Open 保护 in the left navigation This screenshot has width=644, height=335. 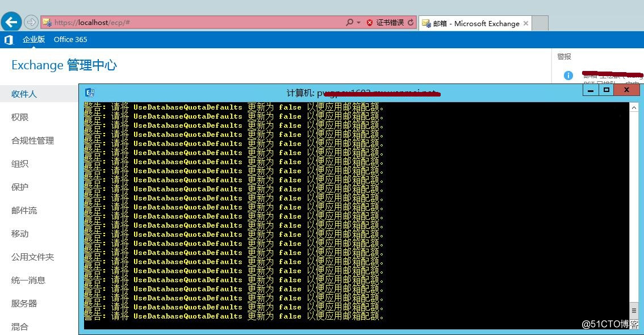click(x=20, y=187)
